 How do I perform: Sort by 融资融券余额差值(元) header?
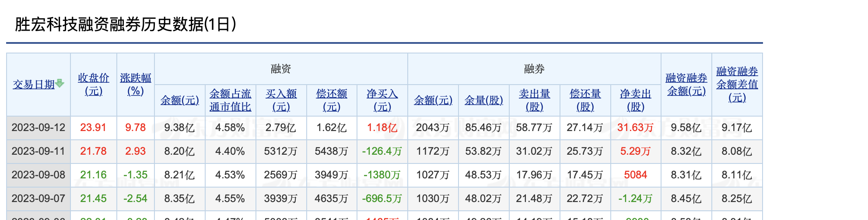click(x=737, y=85)
